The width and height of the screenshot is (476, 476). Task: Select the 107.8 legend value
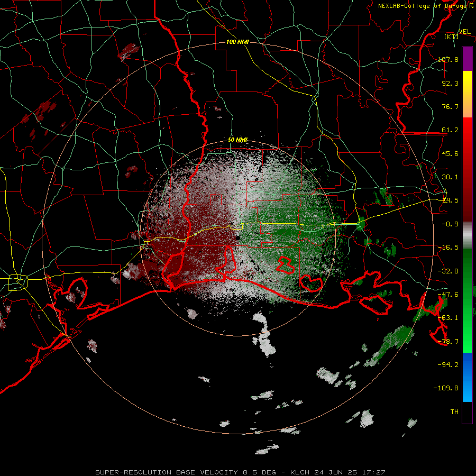[x=448, y=59]
